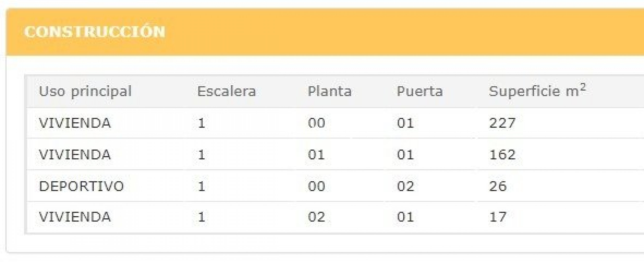Click the 26 surface value
The image size is (644, 262).
pyautogui.click(x=498, y=186)
